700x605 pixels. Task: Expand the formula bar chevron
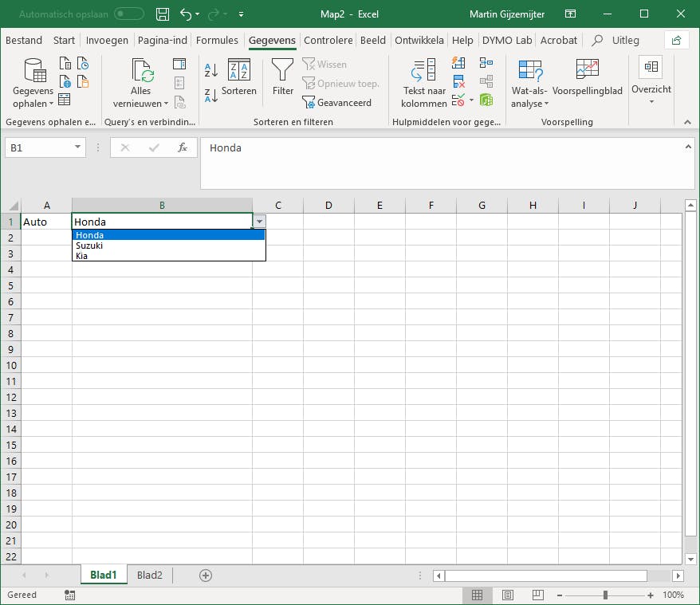[x=688, y=147]
